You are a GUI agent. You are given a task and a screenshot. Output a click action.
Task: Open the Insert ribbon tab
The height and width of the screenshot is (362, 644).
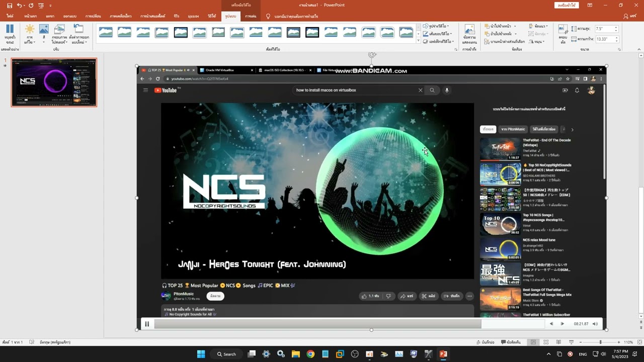[x=50, y=16]
